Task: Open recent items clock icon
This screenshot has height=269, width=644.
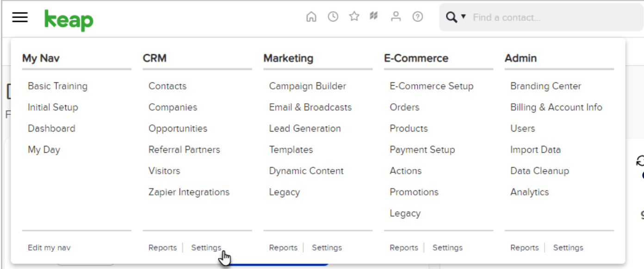Action: [333, 17]
